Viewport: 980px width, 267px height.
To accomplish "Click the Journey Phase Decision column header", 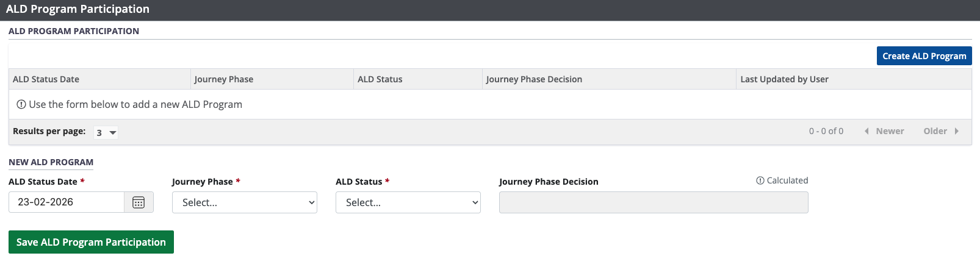I will [534, 79].
